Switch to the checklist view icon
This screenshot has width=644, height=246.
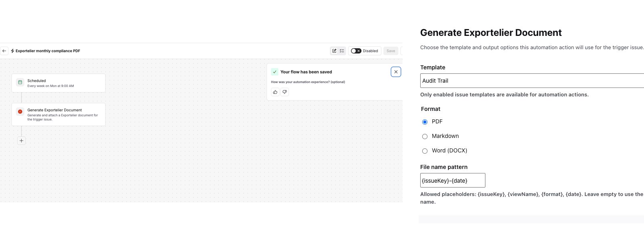tap(342, 51)
